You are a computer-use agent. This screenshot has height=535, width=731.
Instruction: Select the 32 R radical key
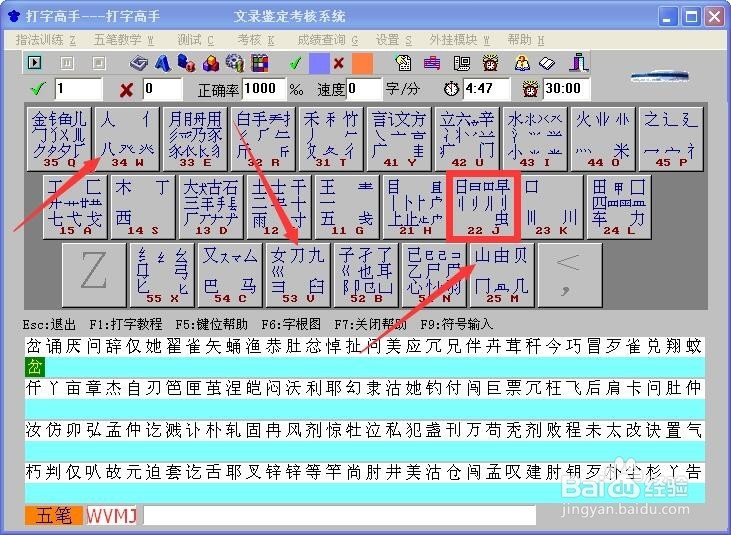pyautogui.click(x=263, y=139)
